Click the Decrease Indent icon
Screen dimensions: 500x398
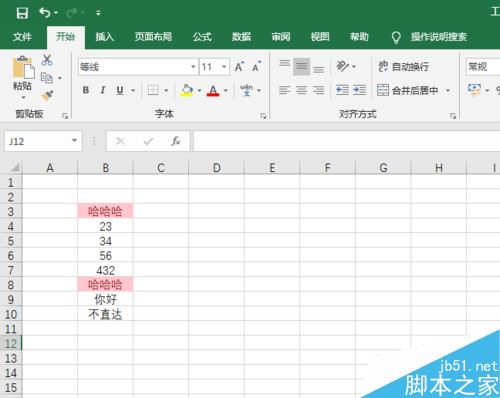click(x=342, y=90)
